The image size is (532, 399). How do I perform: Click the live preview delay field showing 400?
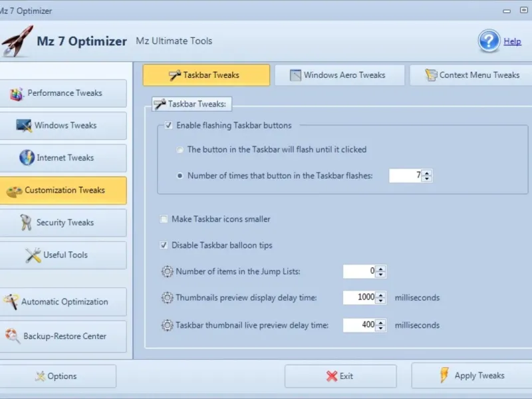pos(360,325)
